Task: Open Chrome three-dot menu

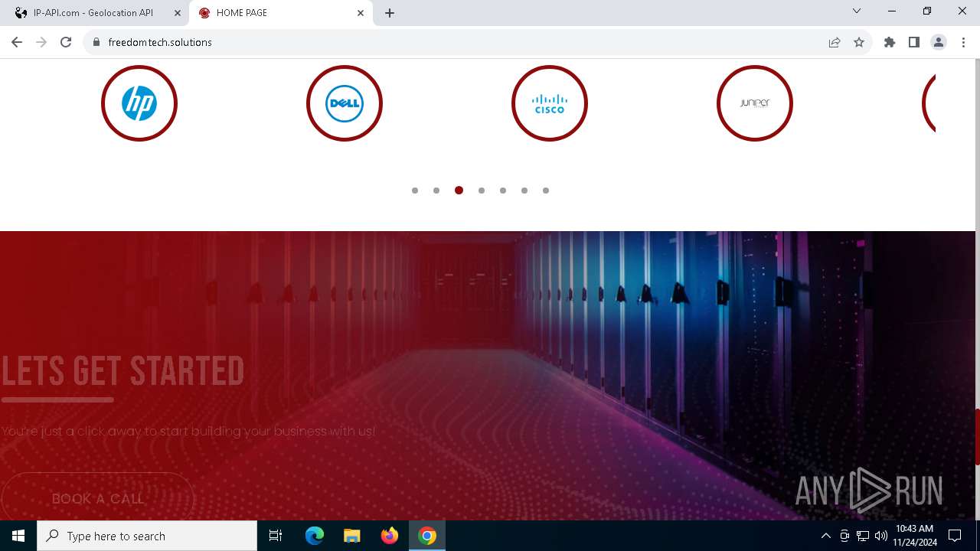Action: click(963, 42)
